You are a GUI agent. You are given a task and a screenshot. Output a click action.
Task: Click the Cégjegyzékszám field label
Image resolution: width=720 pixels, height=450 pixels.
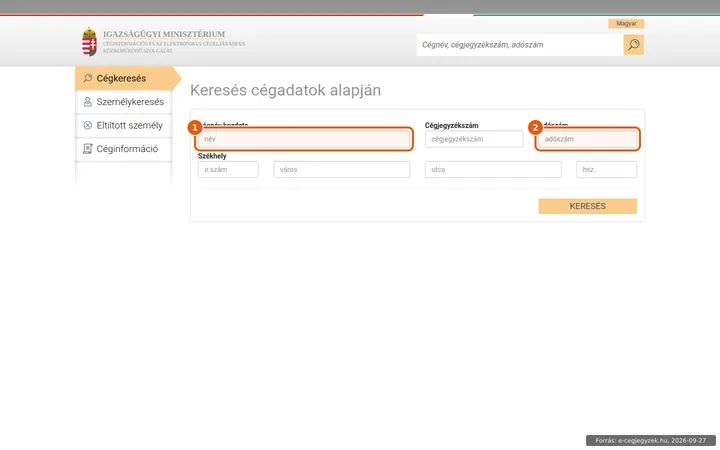pos(451,125)
